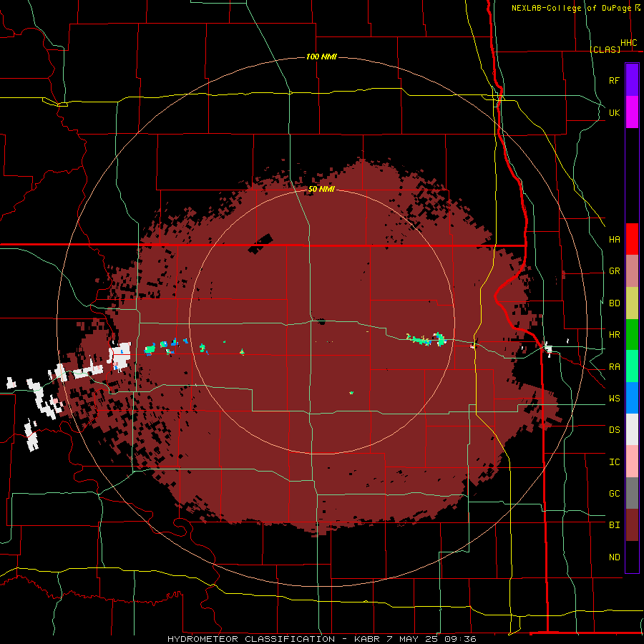Select the yellow BD legend swatch
This screenshot has height=644, width=644.
coord(632,303)
